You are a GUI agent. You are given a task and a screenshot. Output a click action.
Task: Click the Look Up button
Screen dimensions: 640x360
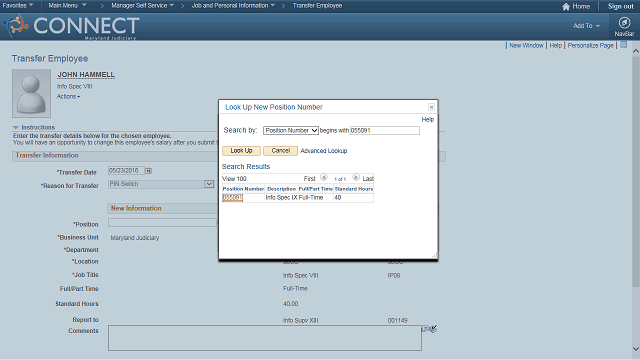click(241, 151)
